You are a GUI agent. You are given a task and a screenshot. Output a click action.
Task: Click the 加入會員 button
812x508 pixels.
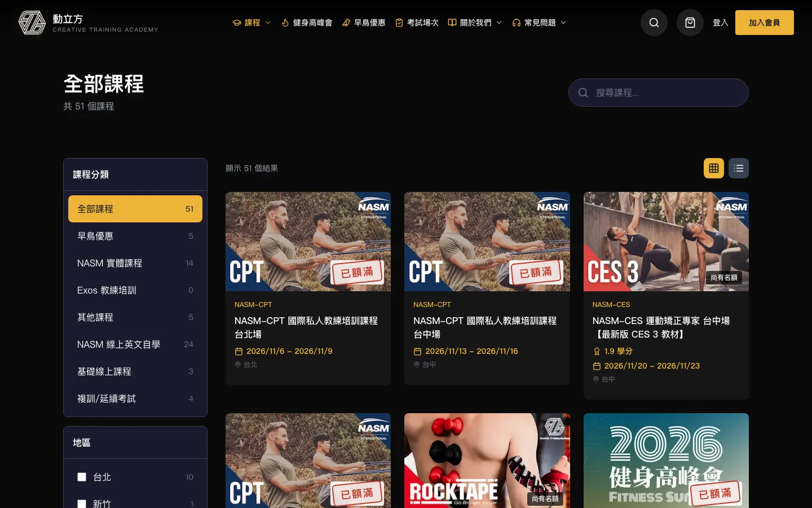coord(765,23)
